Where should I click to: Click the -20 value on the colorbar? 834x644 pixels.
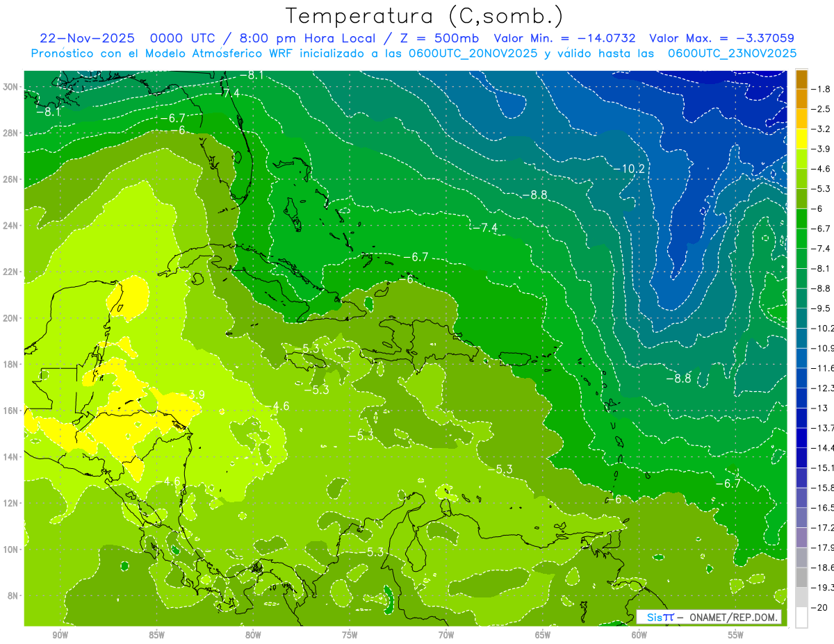click(818, 608)
